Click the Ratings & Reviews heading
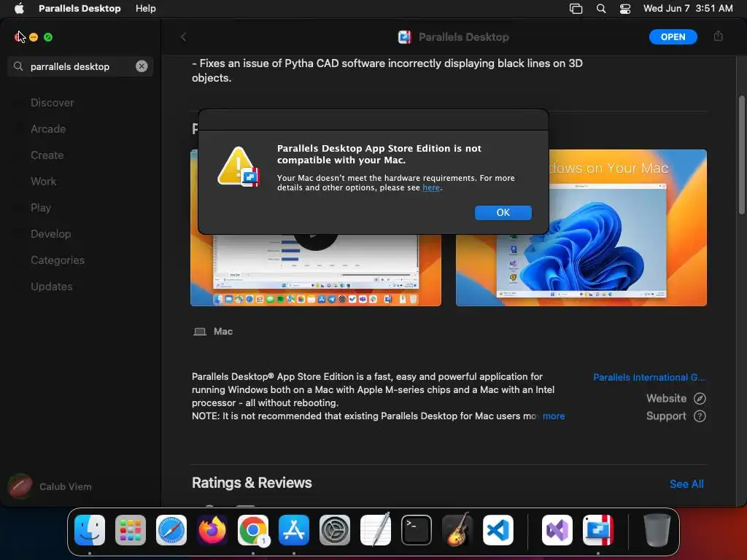Viewport: 747px width, 560px height. pyautogui.click(x=252, y=483)
